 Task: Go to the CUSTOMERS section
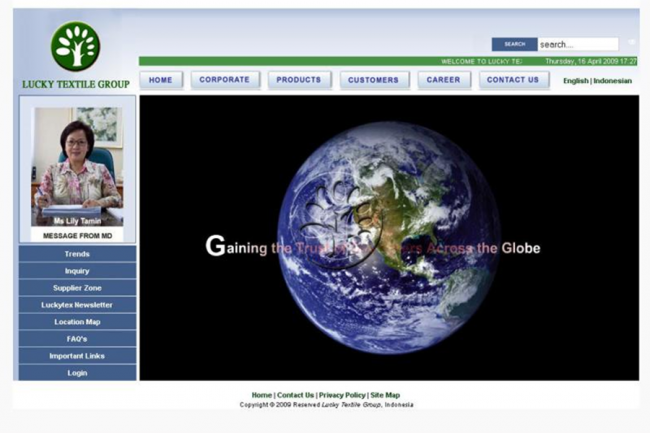click(x=374, y=80)
